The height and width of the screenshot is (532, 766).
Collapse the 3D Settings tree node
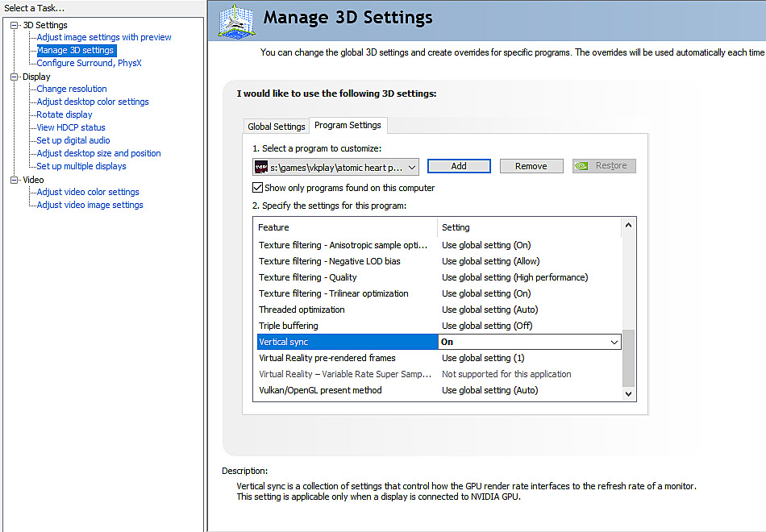pos(15,25)
